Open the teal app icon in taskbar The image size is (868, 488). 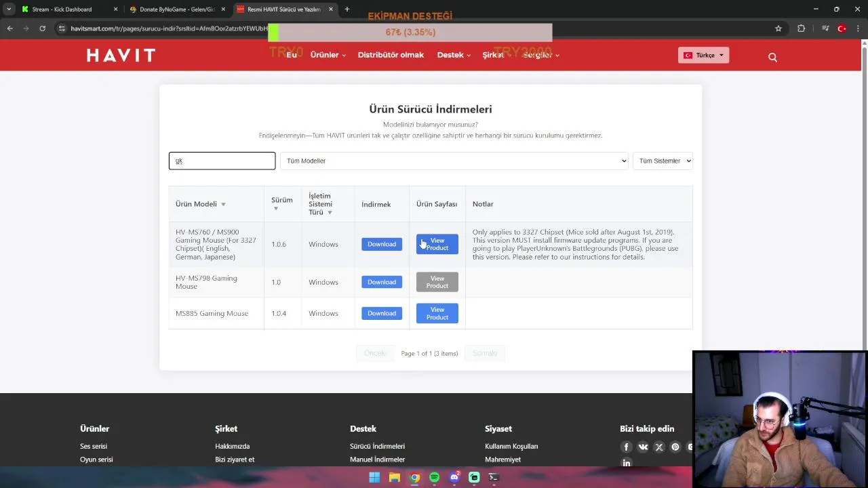[474, 477]
